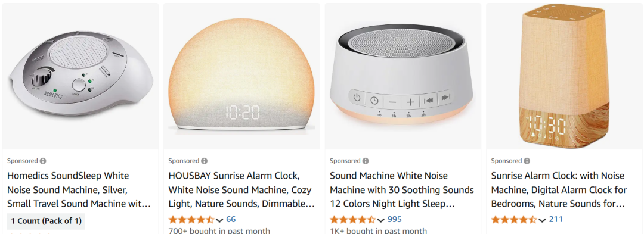Expand rating chevron next to 995 reviews

pyautogui.click(x=380, y=220)
